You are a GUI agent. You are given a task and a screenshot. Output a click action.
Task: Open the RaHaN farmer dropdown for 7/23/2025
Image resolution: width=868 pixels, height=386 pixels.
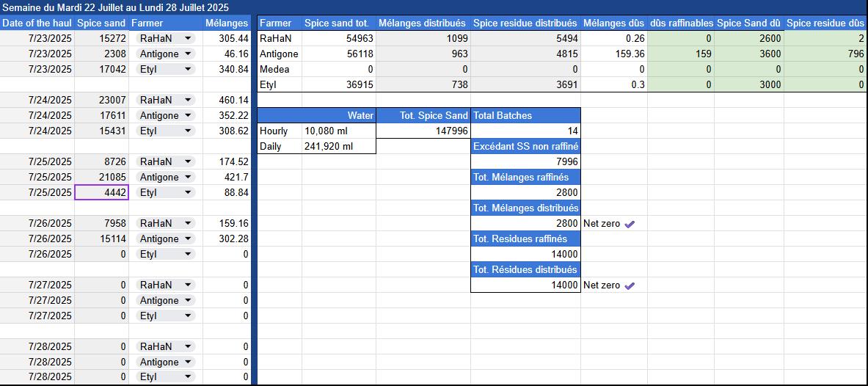(188, 38)
